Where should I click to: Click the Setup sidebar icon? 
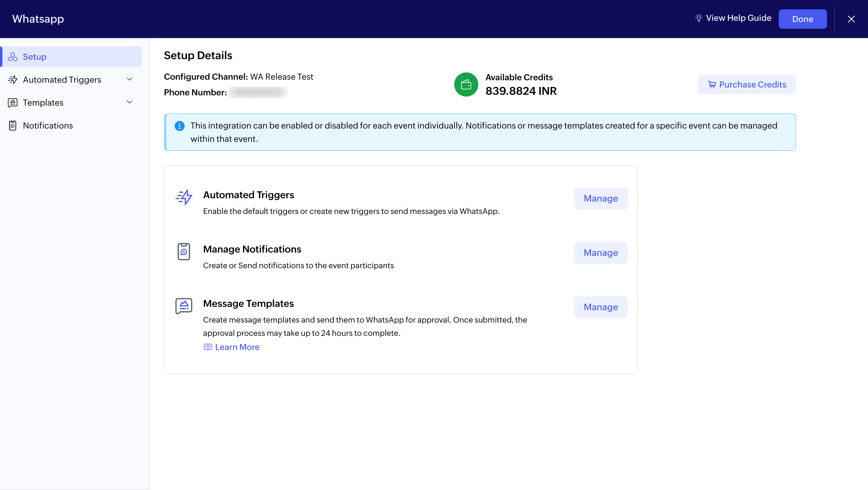pyautogui.click(x=12, y=57)
